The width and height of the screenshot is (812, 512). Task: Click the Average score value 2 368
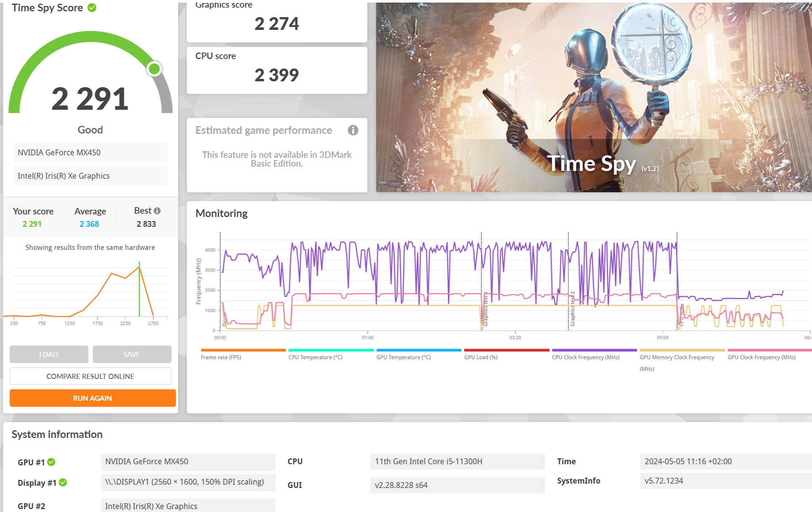pyautogui.click(x=89, y=224)
